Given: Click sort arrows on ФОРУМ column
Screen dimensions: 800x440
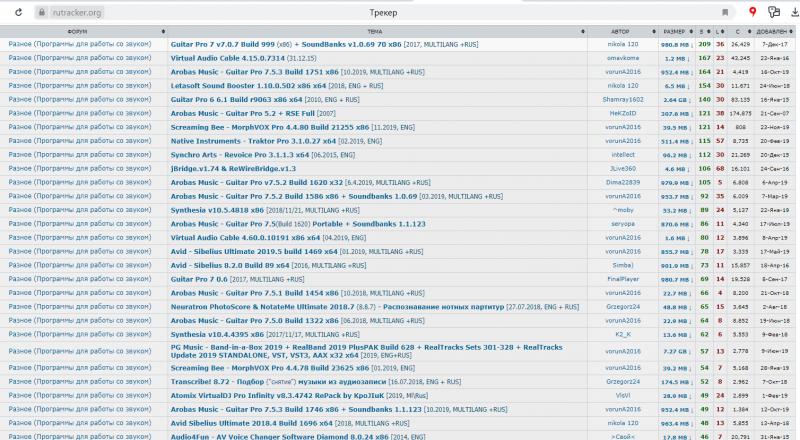Looking at the screenshot, I should 163,32.
